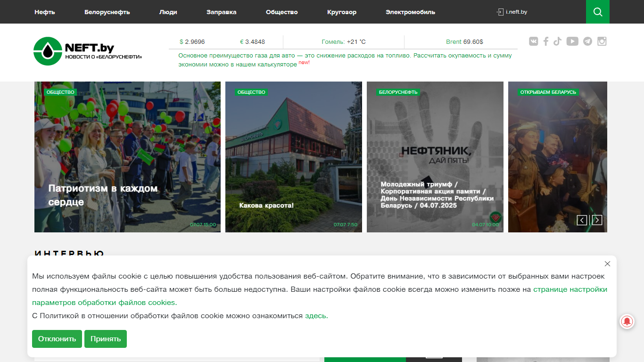Screen dimensions: 644x362
Task: Open the Facebook social icon
Action: 546,41
